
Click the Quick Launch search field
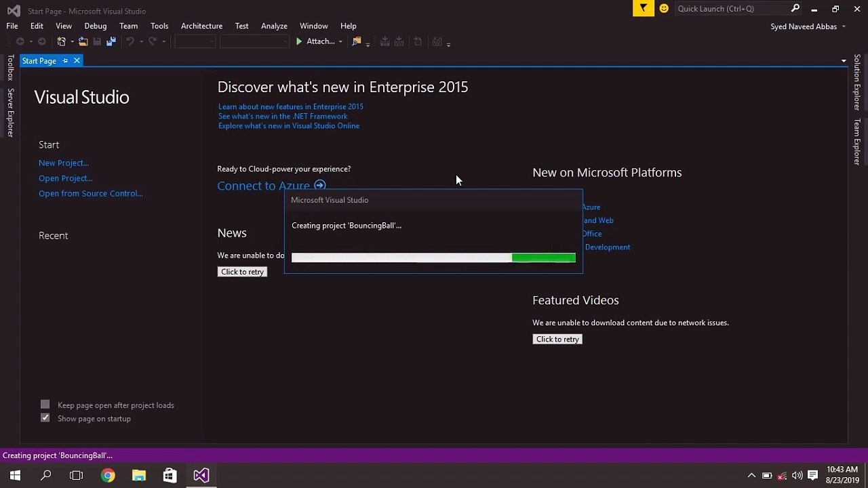(x=732, y=9)
